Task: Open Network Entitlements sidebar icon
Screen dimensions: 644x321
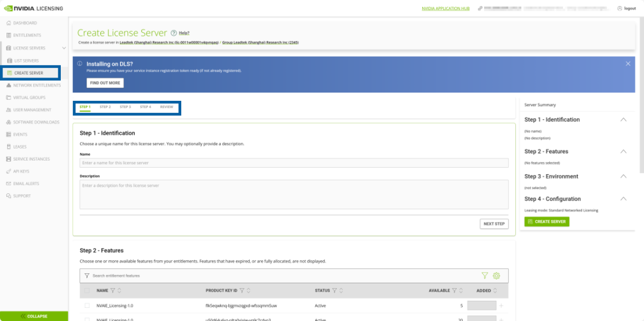Action: click(x=9, y=85)
